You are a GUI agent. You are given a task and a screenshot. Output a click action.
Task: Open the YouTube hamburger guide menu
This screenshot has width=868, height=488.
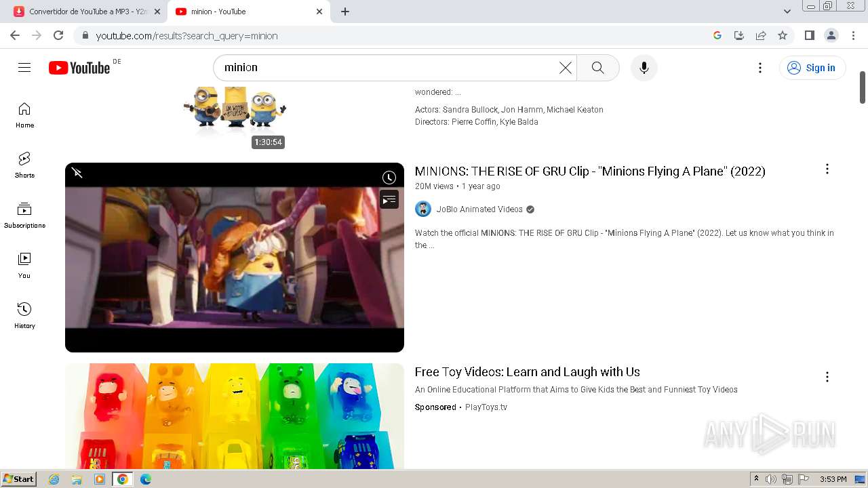[24, 67]
